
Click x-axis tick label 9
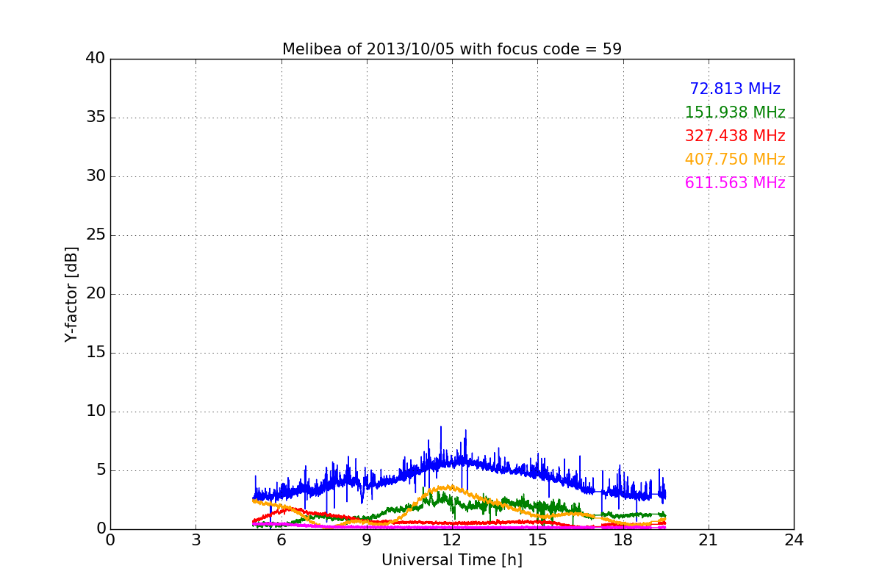(367, 540)
